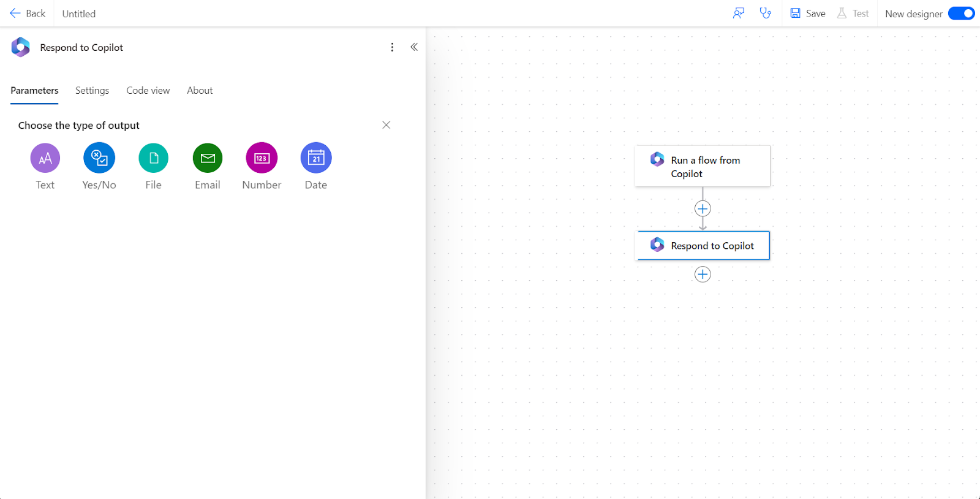Go back using the Back arrow
Viewport: 980px width, 499px height.
click(28, 13)
